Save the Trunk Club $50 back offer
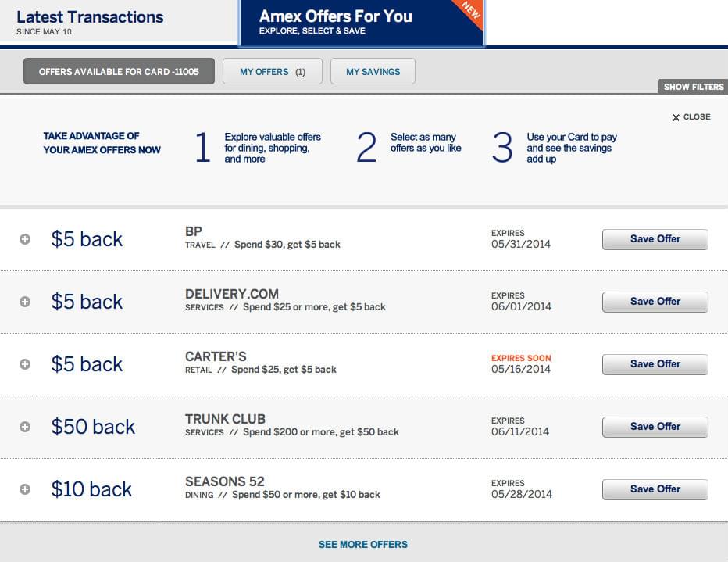Viewport: 728px width, 562px height. pyautogui.click(x=655, y=427)
